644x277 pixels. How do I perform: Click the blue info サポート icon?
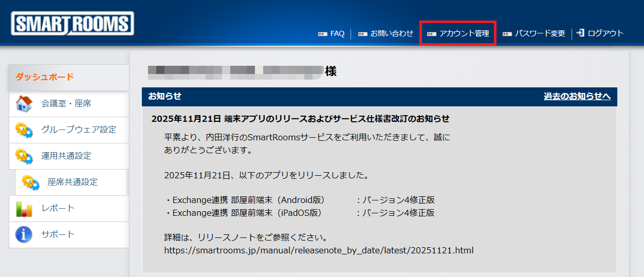(x=24, y=235)
